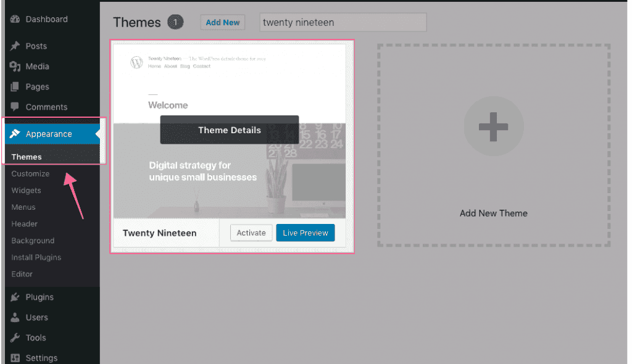
Task: Click the Add New Theme label
Action: 493,213
